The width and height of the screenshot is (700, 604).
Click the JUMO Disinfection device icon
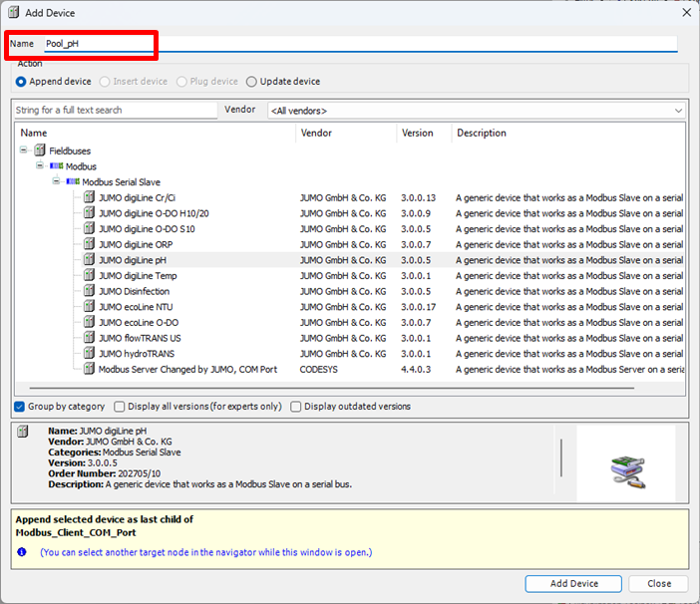point(90,290)
